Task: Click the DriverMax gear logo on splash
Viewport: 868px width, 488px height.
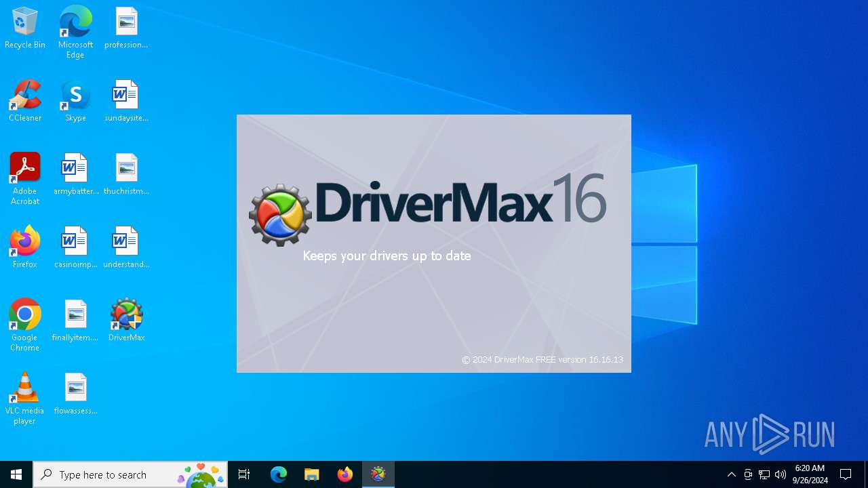Action: coord(280,215)
